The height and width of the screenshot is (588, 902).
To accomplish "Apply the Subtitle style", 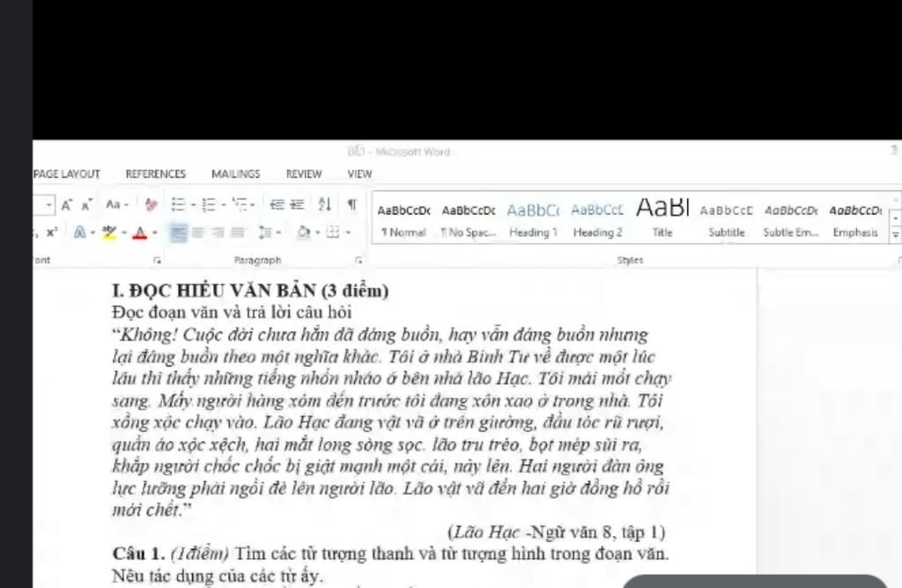I will (727, 220).
